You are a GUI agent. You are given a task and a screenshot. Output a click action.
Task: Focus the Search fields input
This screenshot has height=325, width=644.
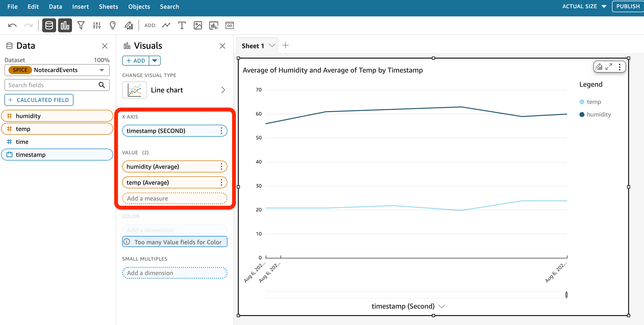click(57, 85)
